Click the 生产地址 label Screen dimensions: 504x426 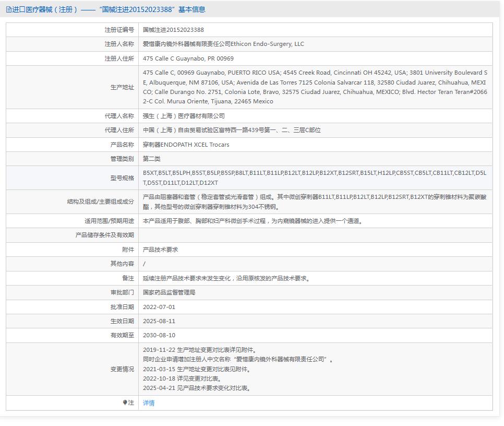(122, 87)
